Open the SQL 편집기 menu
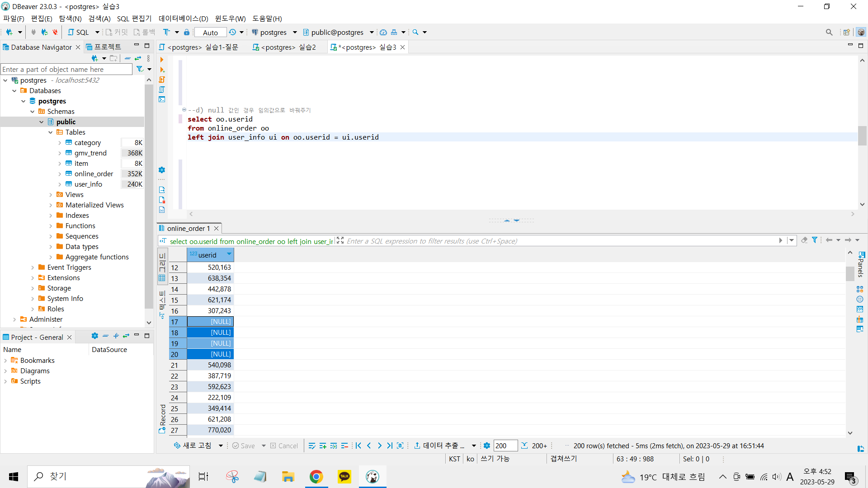 tap(134, 19)
